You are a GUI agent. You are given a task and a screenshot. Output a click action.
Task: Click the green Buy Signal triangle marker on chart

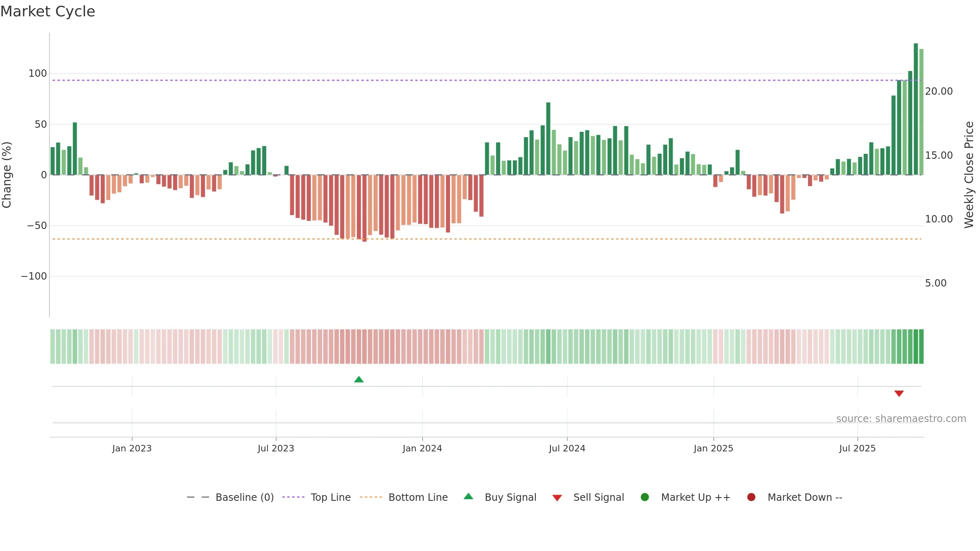coord(359,380)
